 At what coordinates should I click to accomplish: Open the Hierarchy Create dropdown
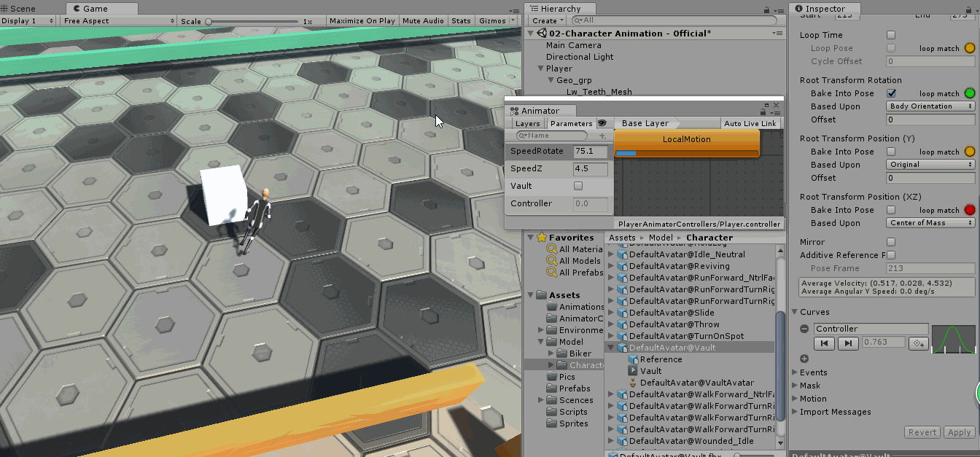[549, 21]
